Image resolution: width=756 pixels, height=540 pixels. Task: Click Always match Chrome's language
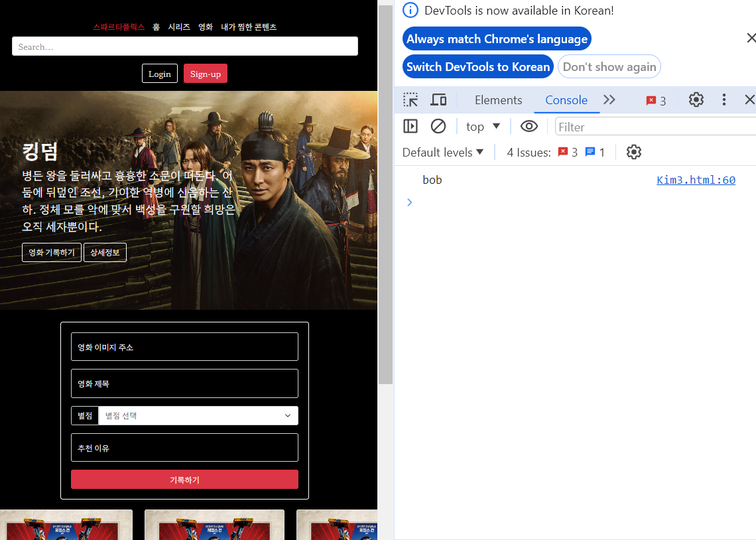pyautogui.click(x=497, y=38)
